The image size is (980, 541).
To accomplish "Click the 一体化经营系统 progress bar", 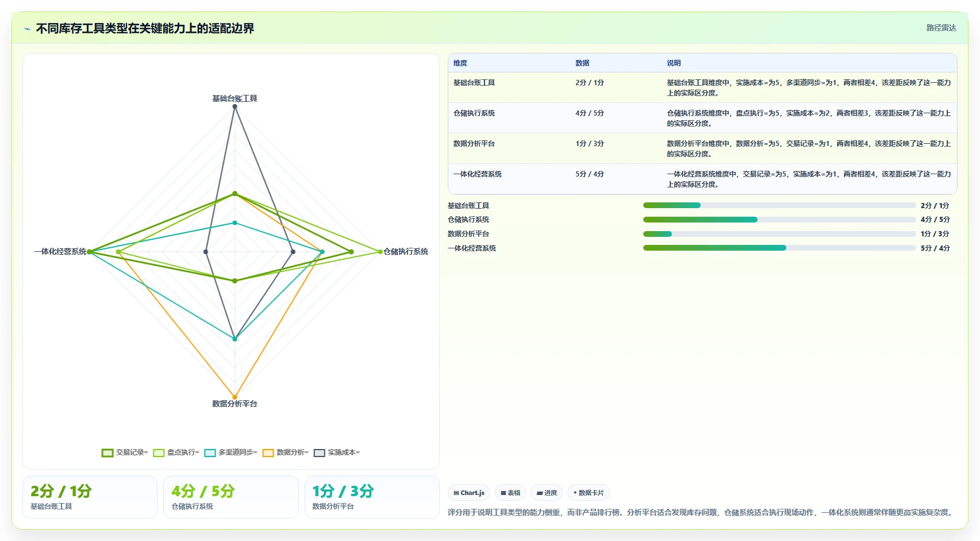I will point(779,248).
